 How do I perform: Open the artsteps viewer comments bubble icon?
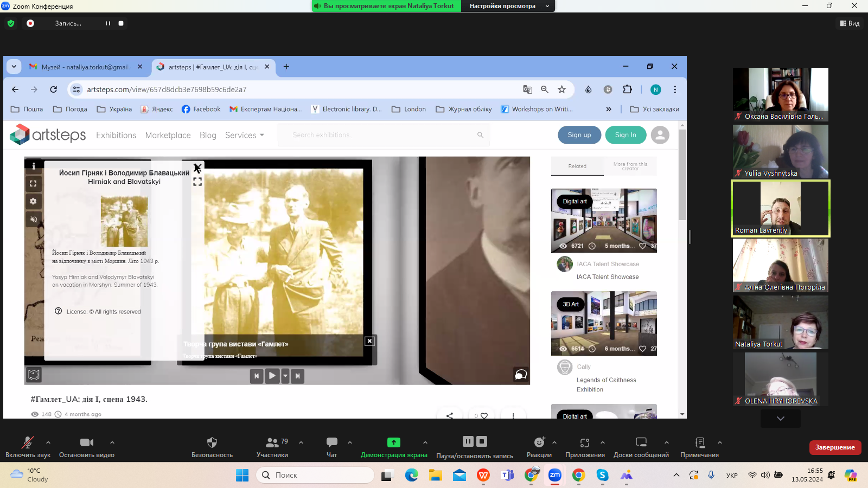tap(520, 375)
